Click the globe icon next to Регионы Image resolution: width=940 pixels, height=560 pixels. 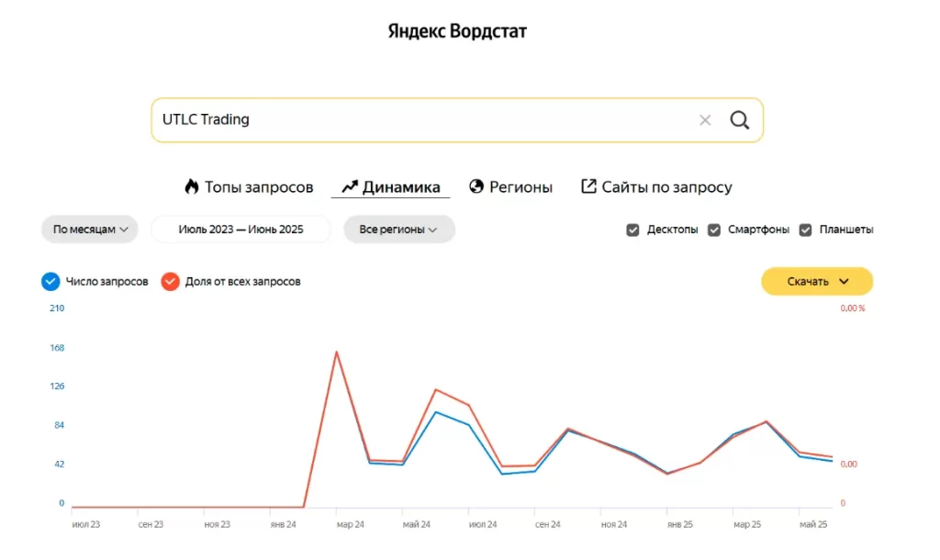[x=476, y=186]
